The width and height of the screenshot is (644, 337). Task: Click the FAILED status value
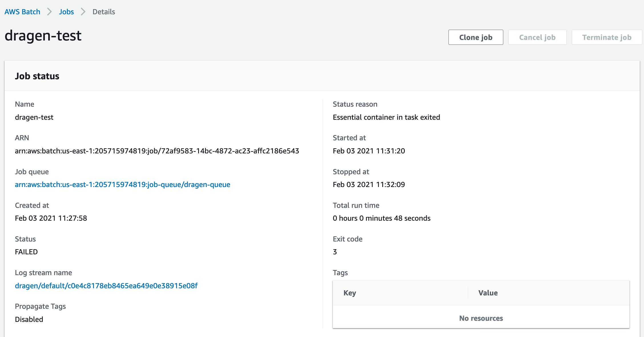pos(26,252)
